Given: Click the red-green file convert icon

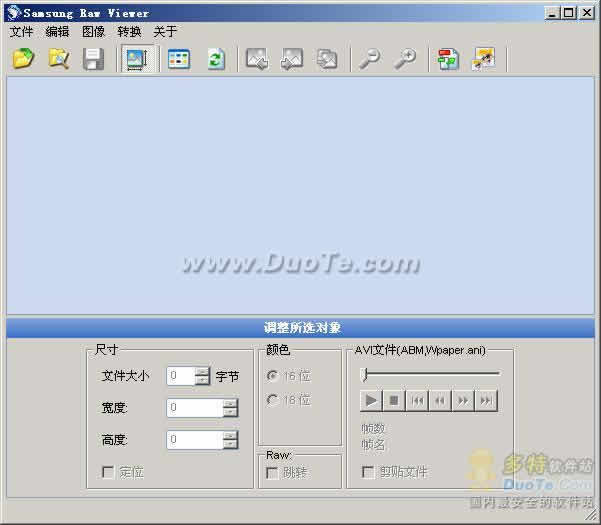Looking at the screenshot, I should 448,59.
